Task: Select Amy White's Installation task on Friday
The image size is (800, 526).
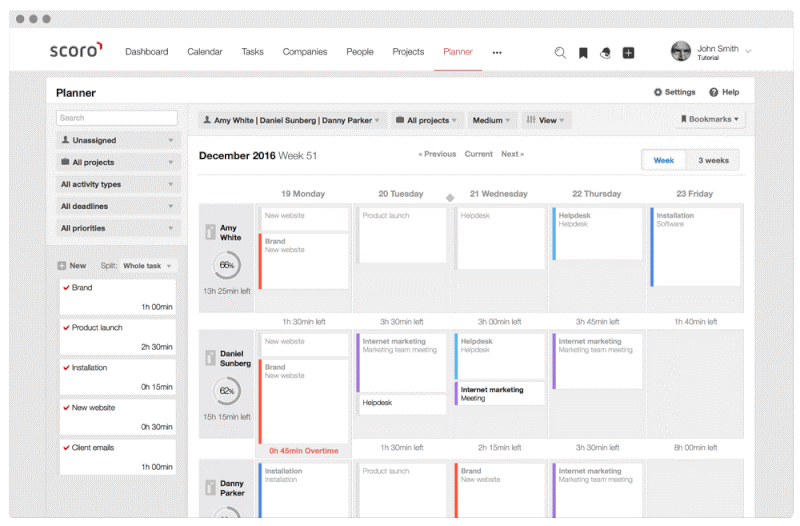Action: pos(695,247)
